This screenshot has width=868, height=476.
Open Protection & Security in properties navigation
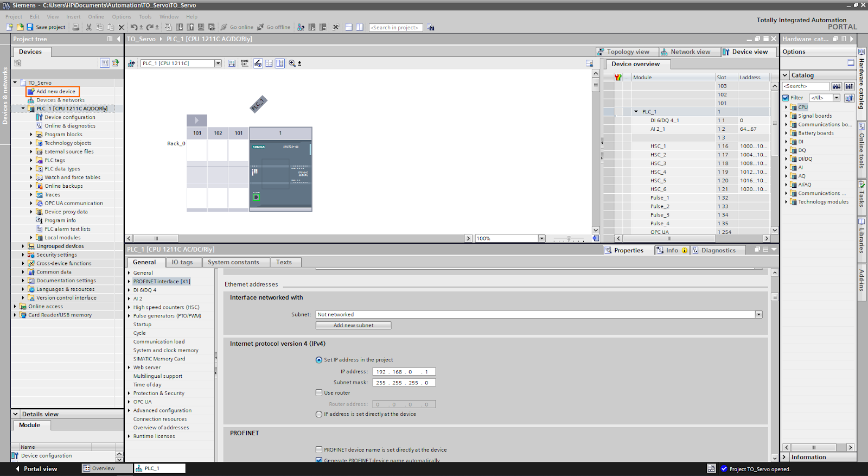(x=159, y=394)
